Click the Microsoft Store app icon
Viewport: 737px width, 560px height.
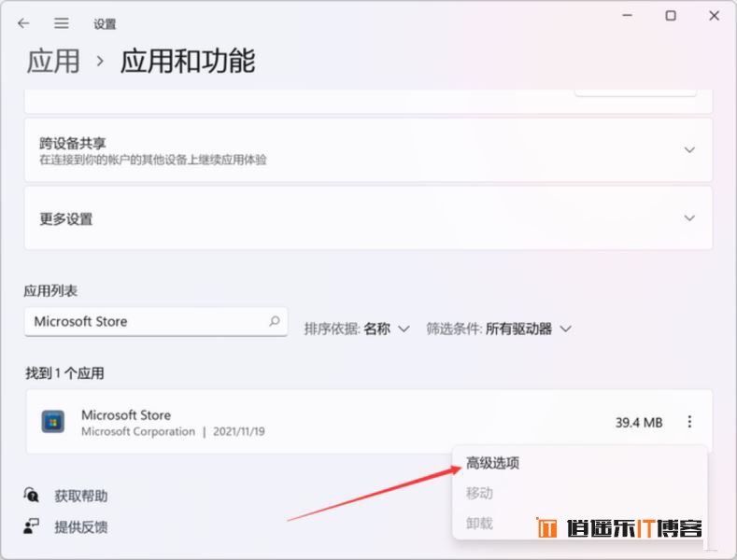click(53, 422)
